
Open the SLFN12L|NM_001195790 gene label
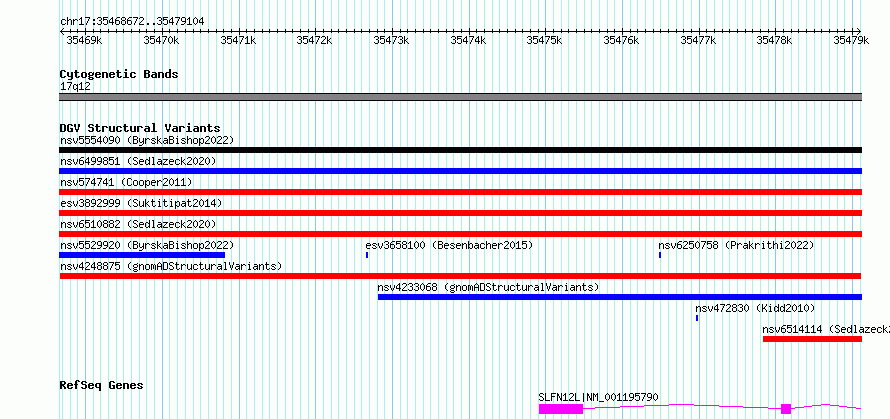598,397
